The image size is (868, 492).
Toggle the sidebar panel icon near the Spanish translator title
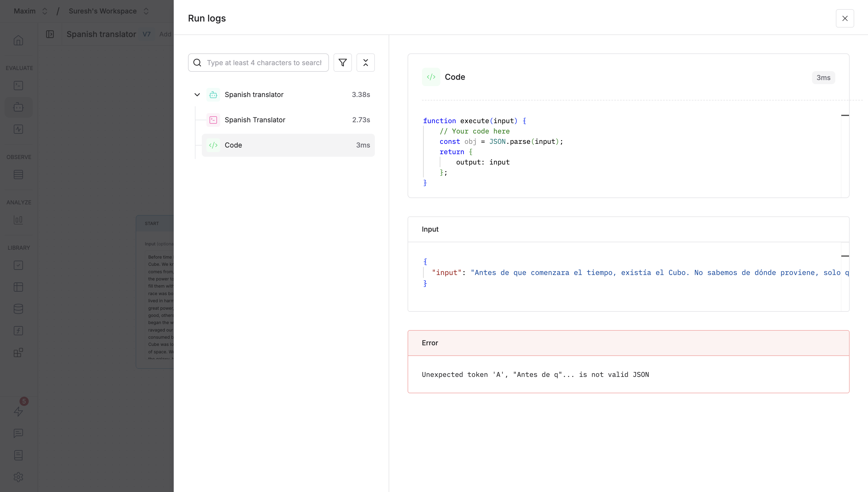50,34
